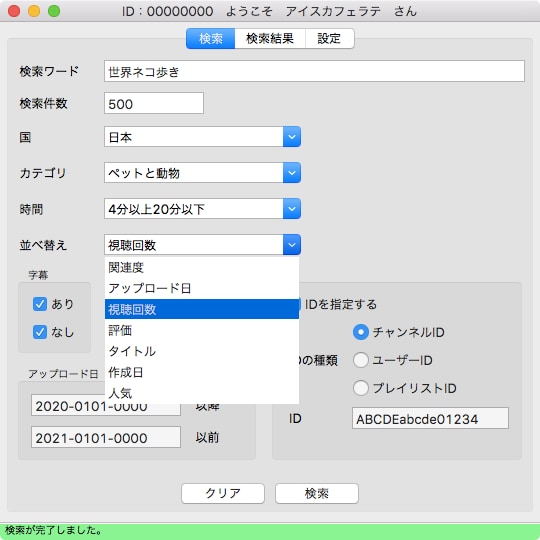Select 人気 from the sort list
The height and width of the screenshot is (540, 540).
point(202,393)
